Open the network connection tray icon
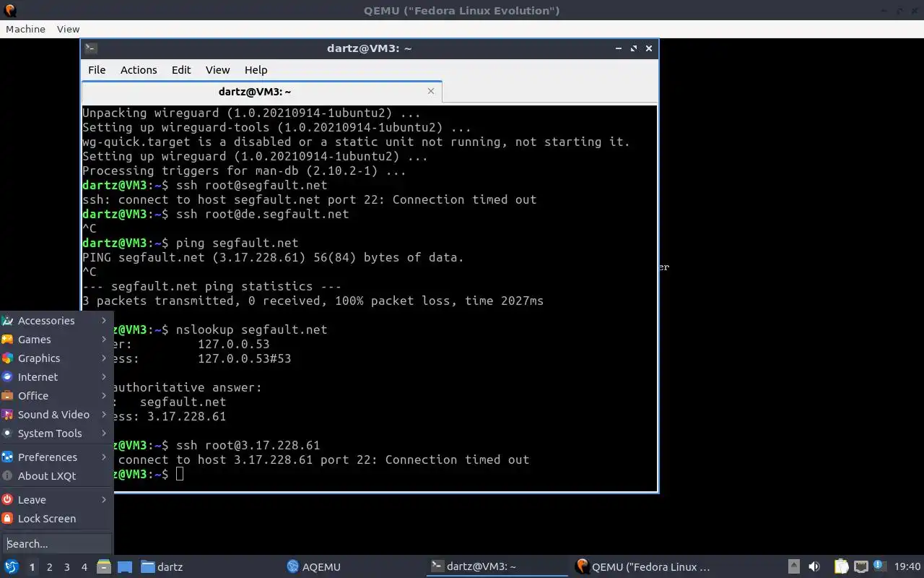 (860, 567)
